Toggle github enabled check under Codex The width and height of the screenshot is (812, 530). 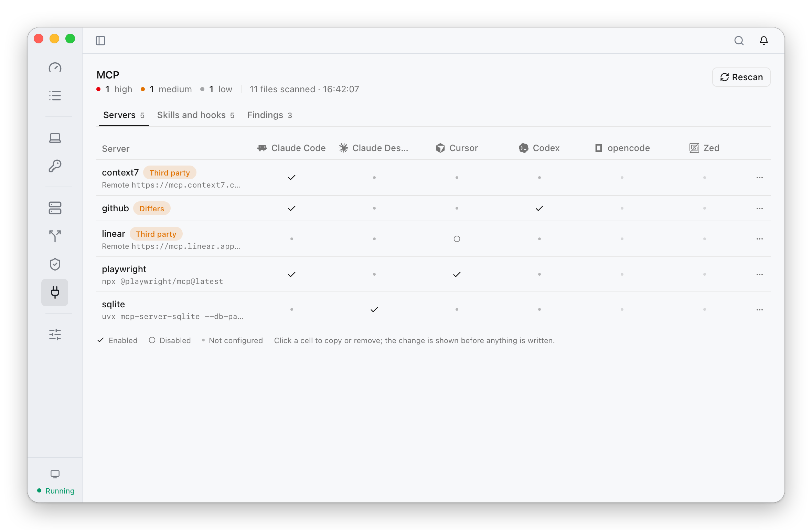tap(539, 209)
